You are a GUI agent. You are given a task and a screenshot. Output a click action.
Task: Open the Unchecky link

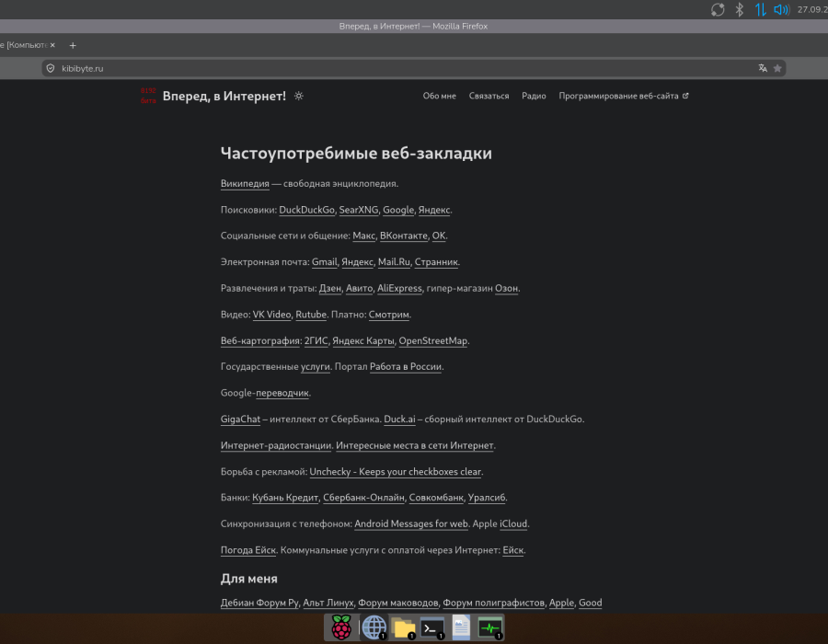coord(395,473)
